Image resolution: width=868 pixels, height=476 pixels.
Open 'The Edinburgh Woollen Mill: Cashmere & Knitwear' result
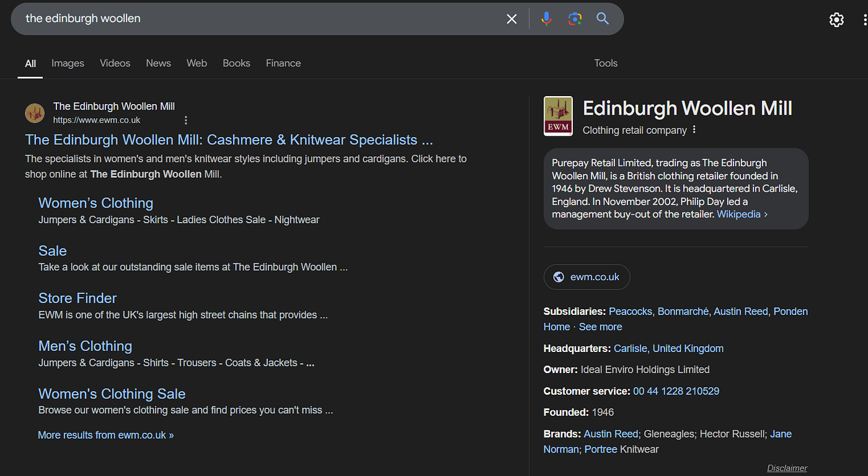tap(229, 139)
